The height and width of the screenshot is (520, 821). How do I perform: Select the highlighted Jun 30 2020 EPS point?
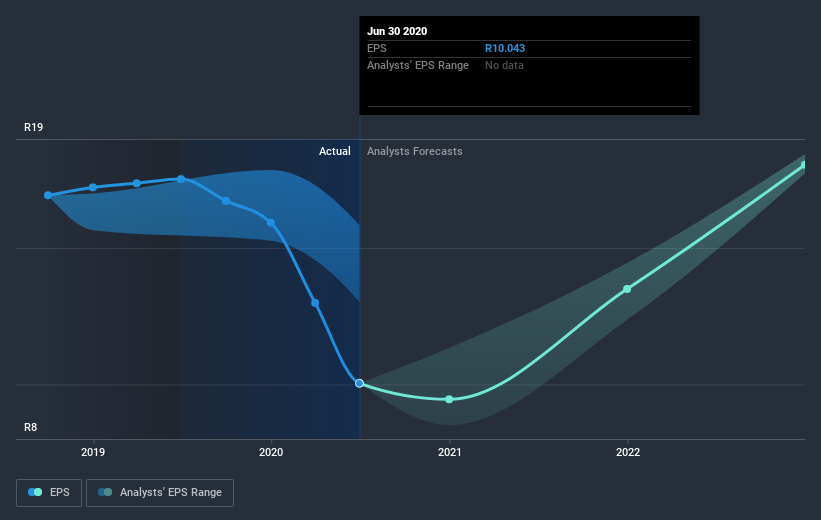pyautogui.click(x=359, y=383)
